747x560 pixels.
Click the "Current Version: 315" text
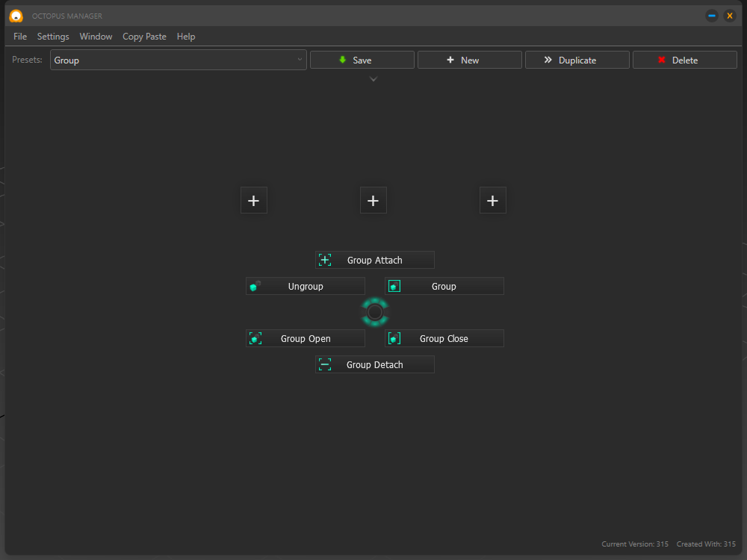point(635,544)
